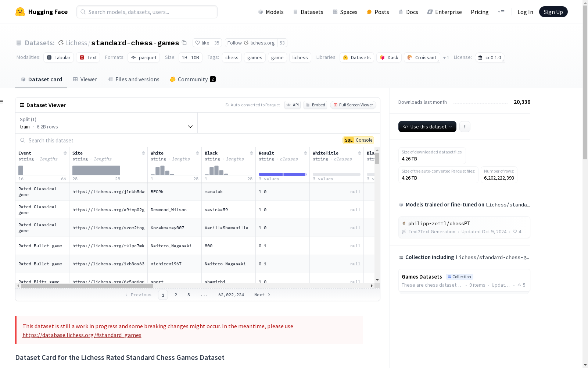This screenshot has width=588, height=368.
Task: Go to Datasets in the top navigation
Action: (308, 12)
